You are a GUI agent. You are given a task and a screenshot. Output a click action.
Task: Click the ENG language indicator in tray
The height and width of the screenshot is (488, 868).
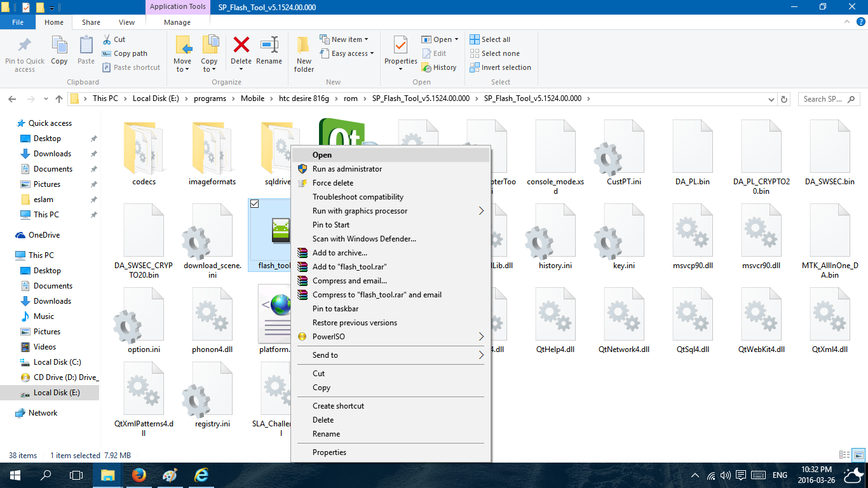click(780, 475)
